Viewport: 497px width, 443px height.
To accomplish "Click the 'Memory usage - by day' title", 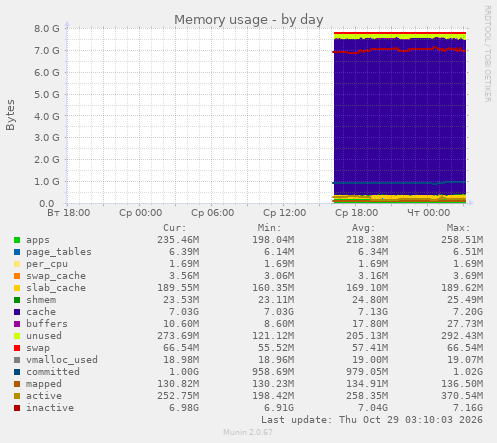I will coord(249,20).
